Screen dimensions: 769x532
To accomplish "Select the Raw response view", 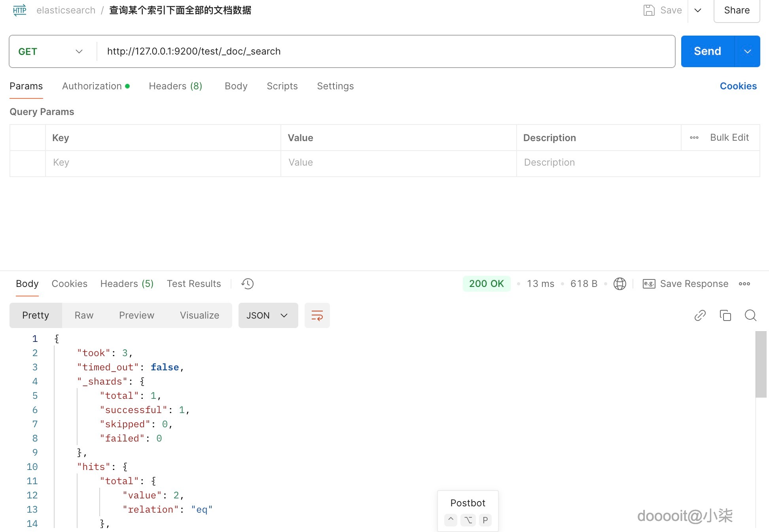I will point(84,315).
